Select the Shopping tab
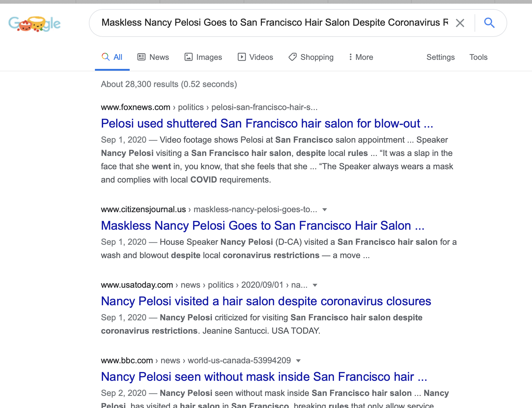The width and height of the screenshot is (532, 408). 311,57
